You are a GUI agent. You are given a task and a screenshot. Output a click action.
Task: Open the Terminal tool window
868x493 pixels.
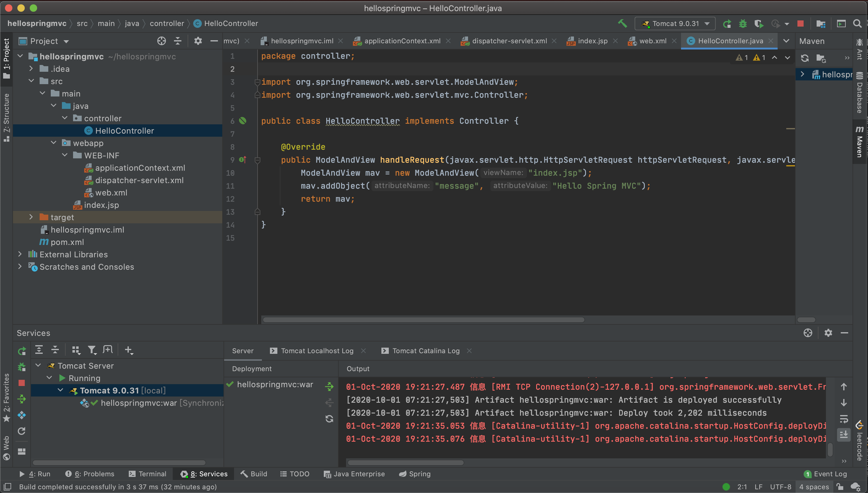point(148,474)
